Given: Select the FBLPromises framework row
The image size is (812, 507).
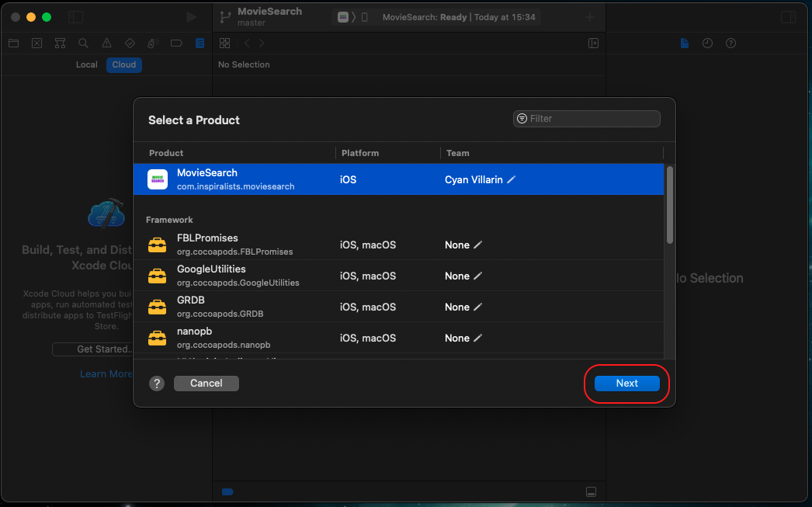Looking at the screenshot, I should (x=398, y=245).
